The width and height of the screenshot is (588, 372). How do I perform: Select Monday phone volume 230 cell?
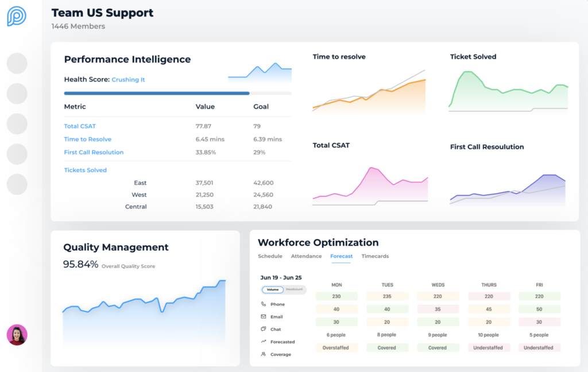point(336,296)
